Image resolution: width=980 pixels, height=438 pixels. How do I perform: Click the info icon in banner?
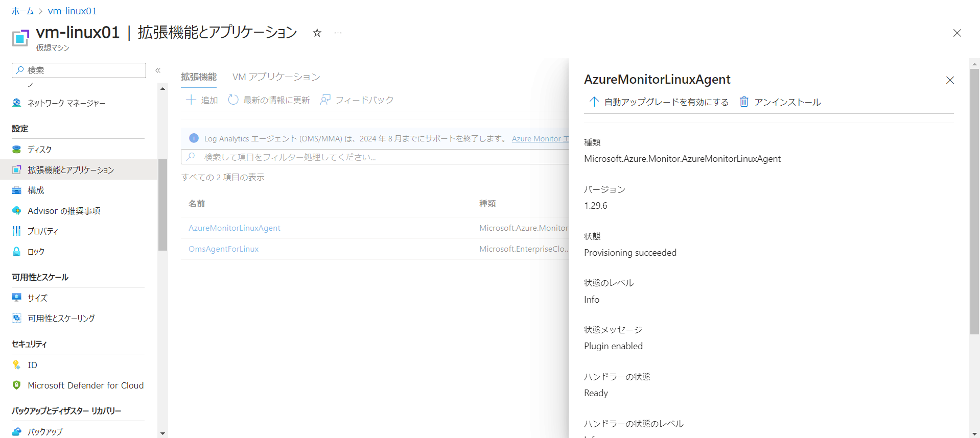pos(194,138)
